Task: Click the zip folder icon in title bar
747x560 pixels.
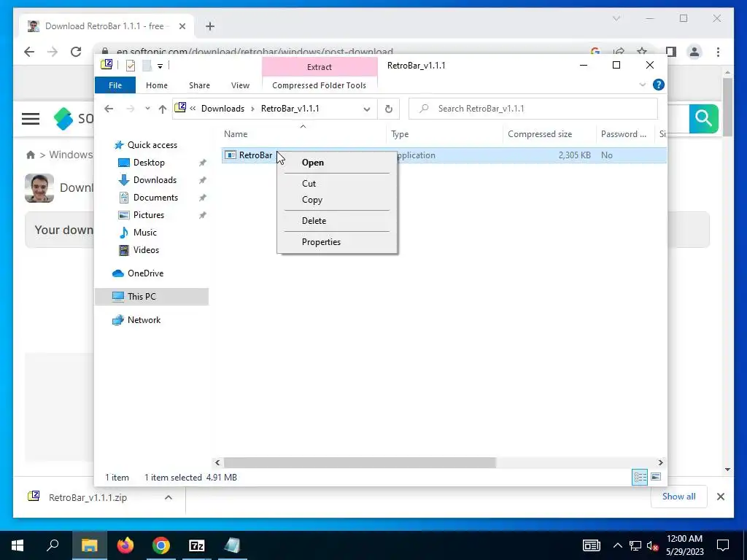Action: 107,65
